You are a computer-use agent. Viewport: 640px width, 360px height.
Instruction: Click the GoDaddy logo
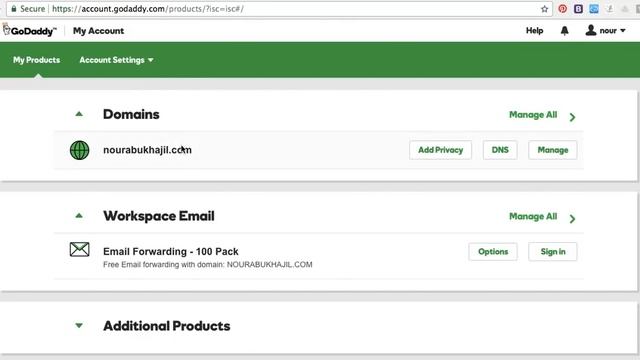[x=29, y=31]
